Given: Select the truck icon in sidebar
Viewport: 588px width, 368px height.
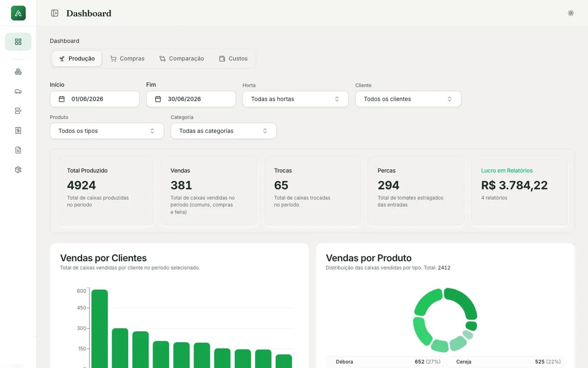Looking at the screenshot, I should 18,92.
